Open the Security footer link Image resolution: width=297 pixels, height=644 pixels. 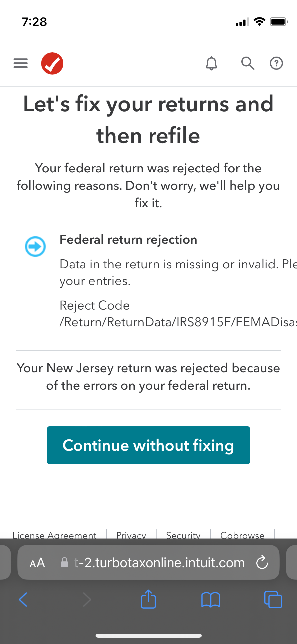(183, 535)
